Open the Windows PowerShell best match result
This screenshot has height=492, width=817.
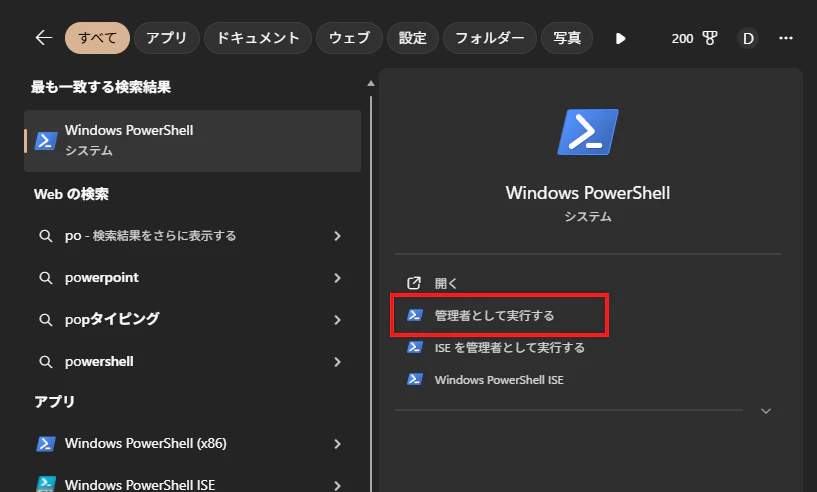[x=192, y=141]
